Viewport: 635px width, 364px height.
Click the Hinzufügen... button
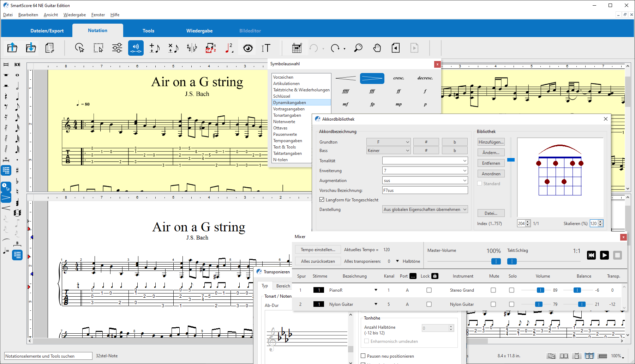(x=491, y=142)
